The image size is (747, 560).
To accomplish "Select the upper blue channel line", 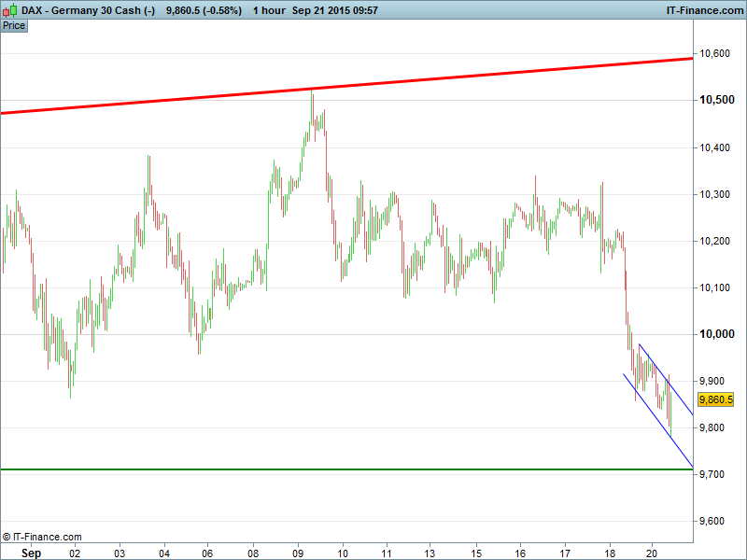I will pyautogui.click(x=665, y=380).
